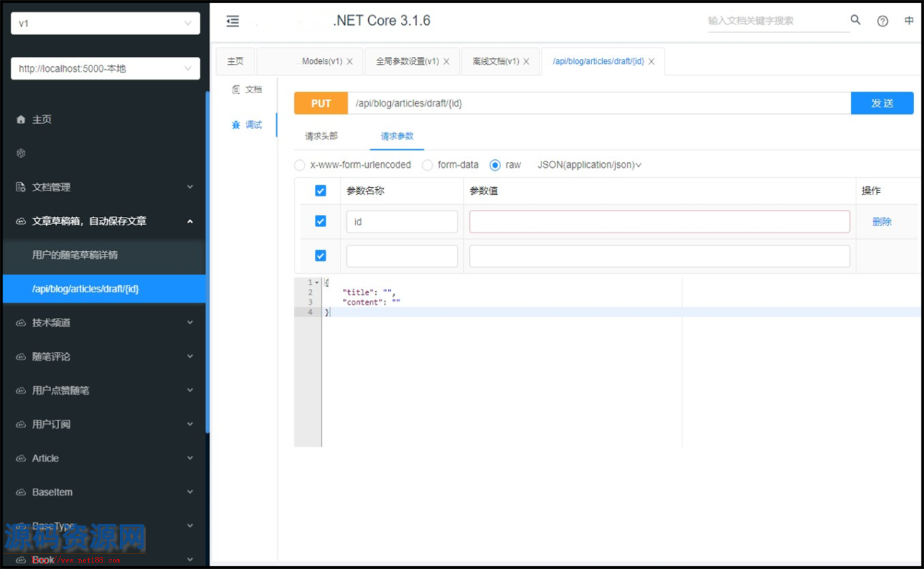924x569 pixels.
Task: Click the 发送 send button
Action: click(882, 103)
